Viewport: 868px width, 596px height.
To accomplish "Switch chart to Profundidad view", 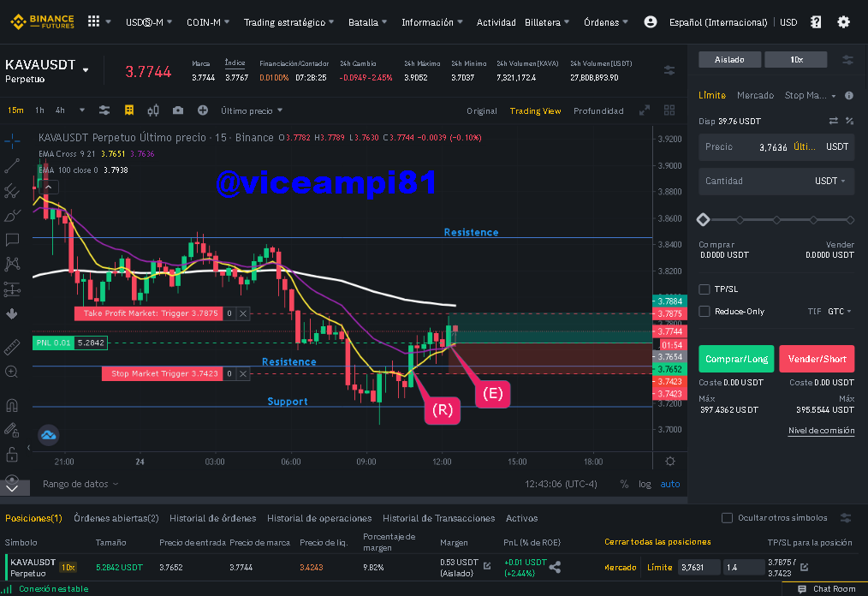I will (598, 110).
